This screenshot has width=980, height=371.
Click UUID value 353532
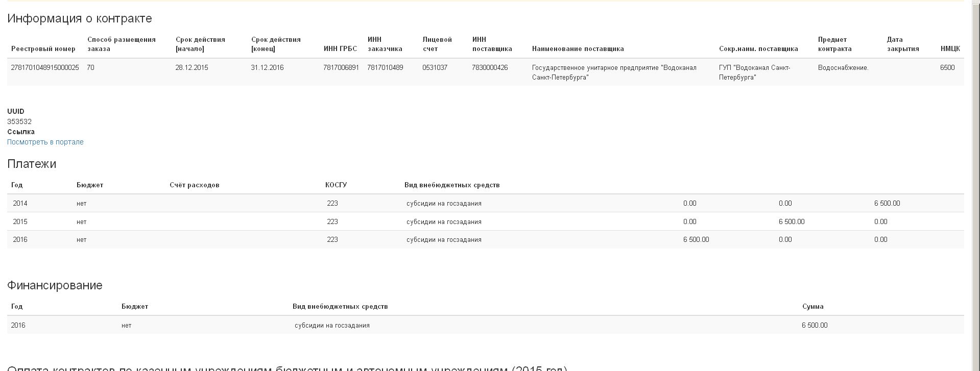(19, 121)
